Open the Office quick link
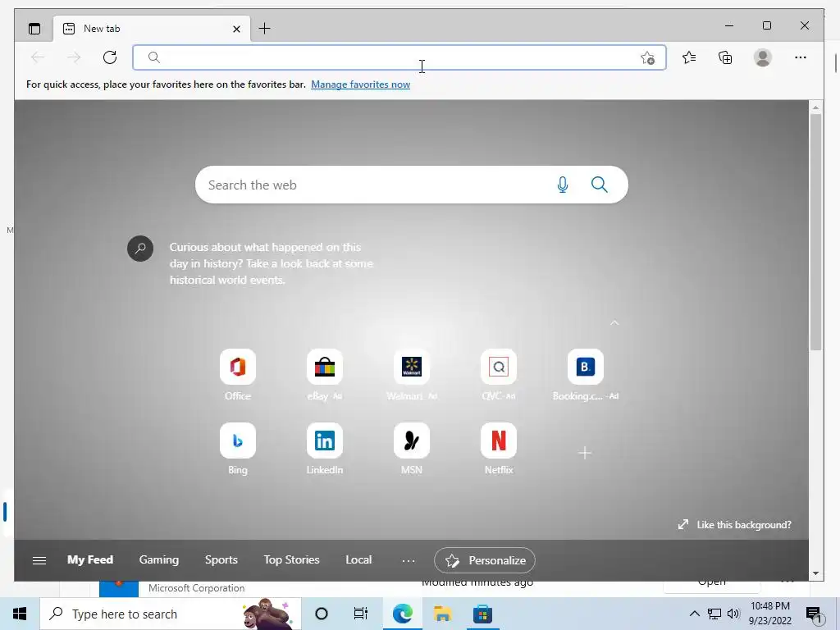 [x=238, y=375]
